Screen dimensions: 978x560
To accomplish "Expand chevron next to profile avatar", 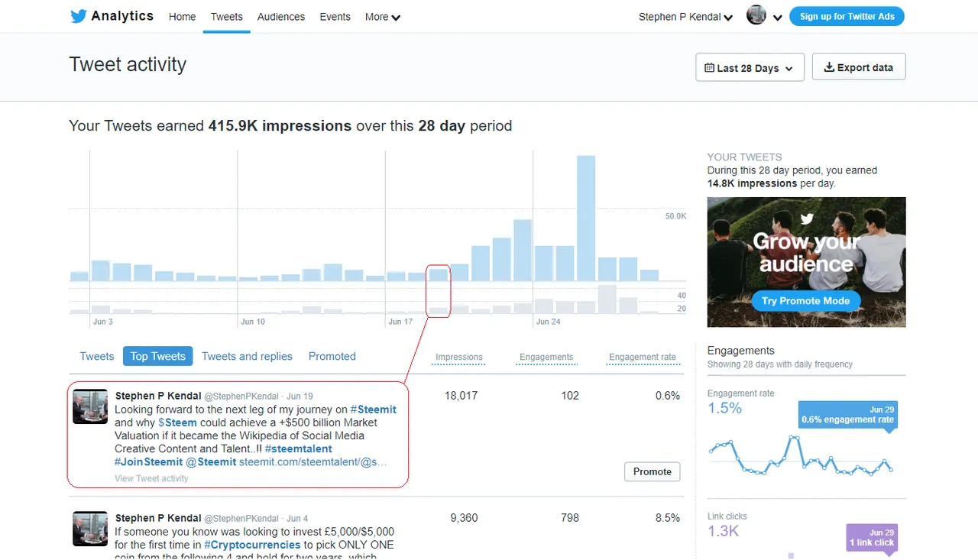I will click(777, 18).
